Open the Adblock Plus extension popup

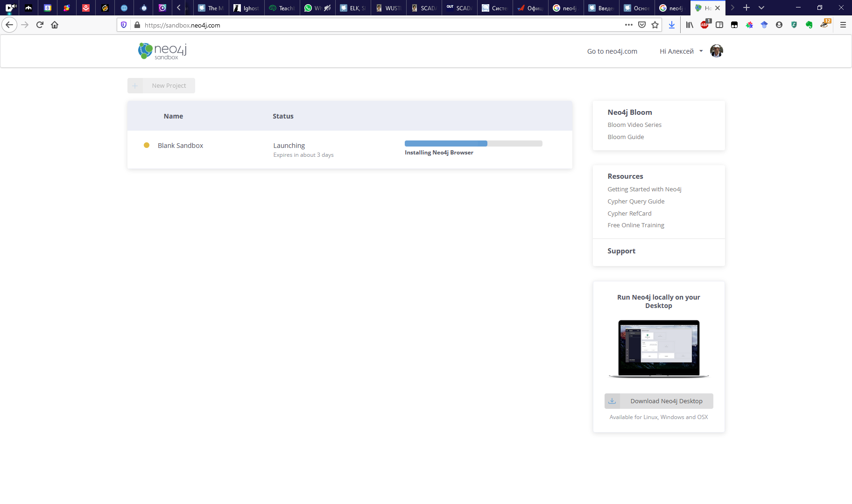tap(705, 25)
